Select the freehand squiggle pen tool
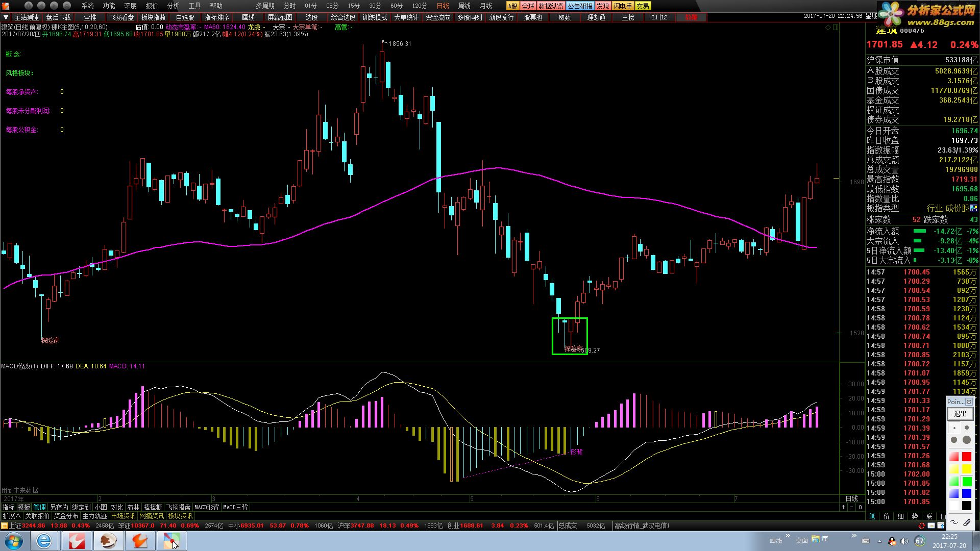 click(954, 522)
